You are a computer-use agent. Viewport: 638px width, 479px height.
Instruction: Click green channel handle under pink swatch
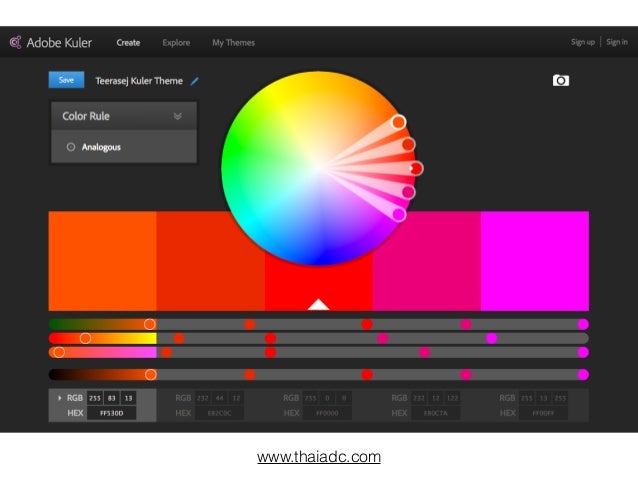point(382,338)
